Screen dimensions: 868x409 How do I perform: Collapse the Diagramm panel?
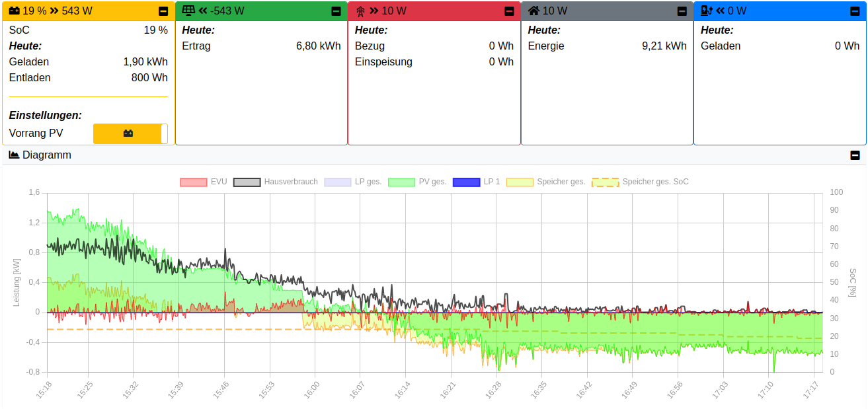point(855,155)
